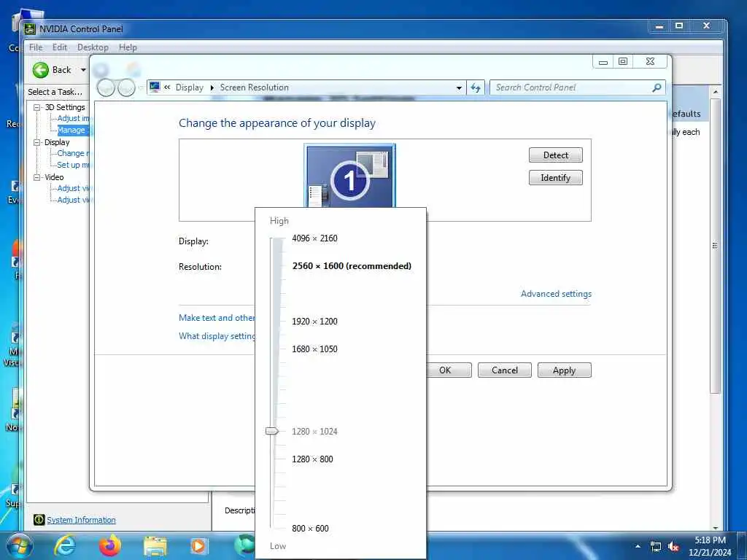Open Advanced settings link

pyautogui.click(x=556, y=294)
